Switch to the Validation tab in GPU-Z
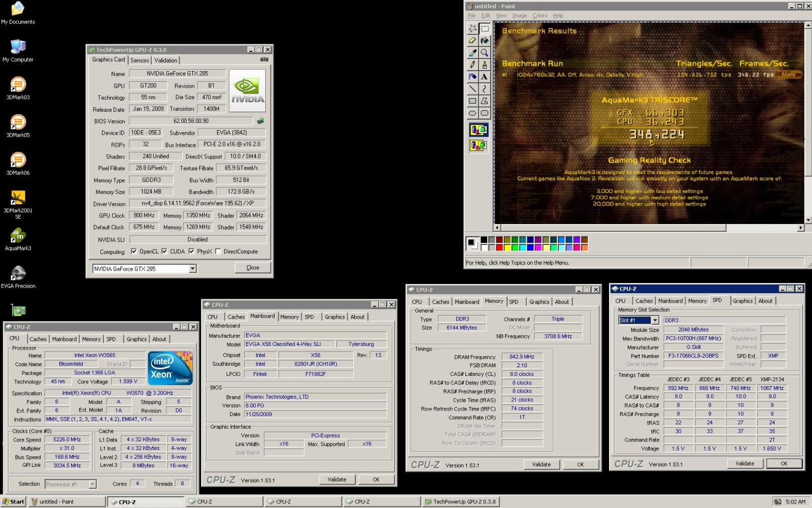 coord(166,60)
